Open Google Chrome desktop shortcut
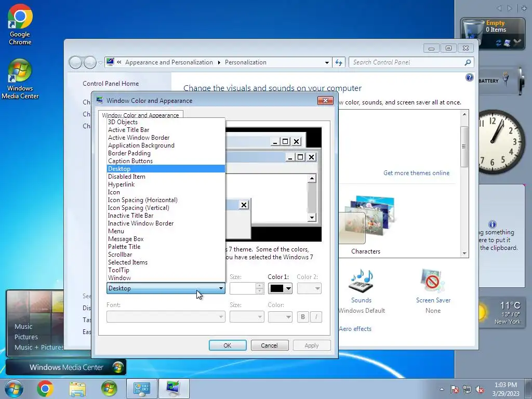Viewport: 532px width, 399px height. point(20,24)
